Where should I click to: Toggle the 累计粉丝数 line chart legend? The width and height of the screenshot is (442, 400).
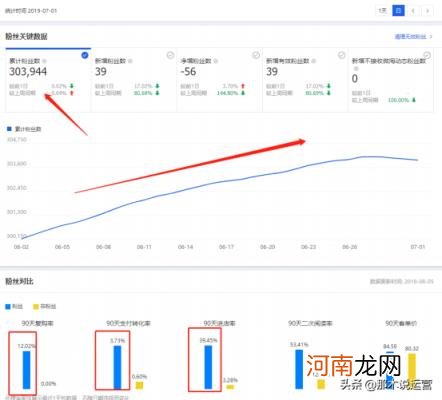[24, 129]
